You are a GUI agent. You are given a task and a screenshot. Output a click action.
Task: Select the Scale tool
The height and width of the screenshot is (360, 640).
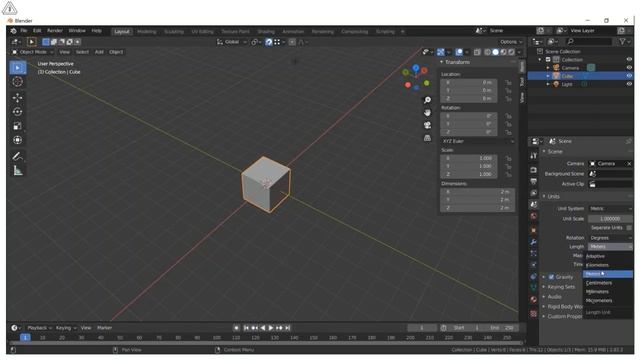[18, 126]
